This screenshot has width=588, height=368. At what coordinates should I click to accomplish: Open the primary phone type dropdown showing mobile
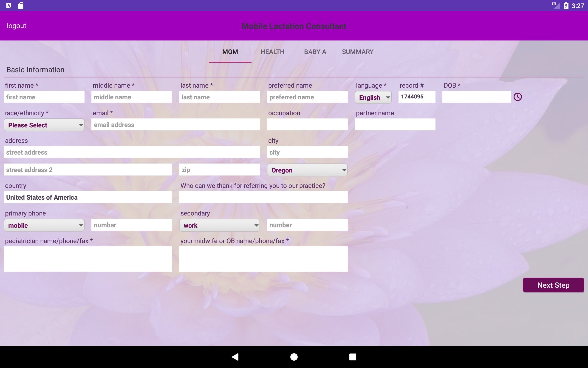pyautogui.click(x=44, y=225)
